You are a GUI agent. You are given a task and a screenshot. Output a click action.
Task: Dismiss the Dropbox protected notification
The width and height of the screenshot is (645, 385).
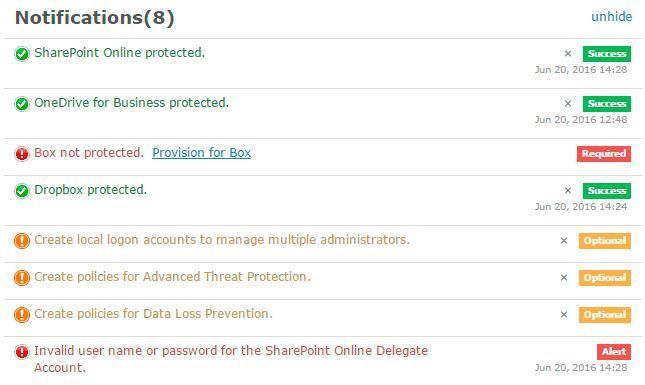point(568,190)
